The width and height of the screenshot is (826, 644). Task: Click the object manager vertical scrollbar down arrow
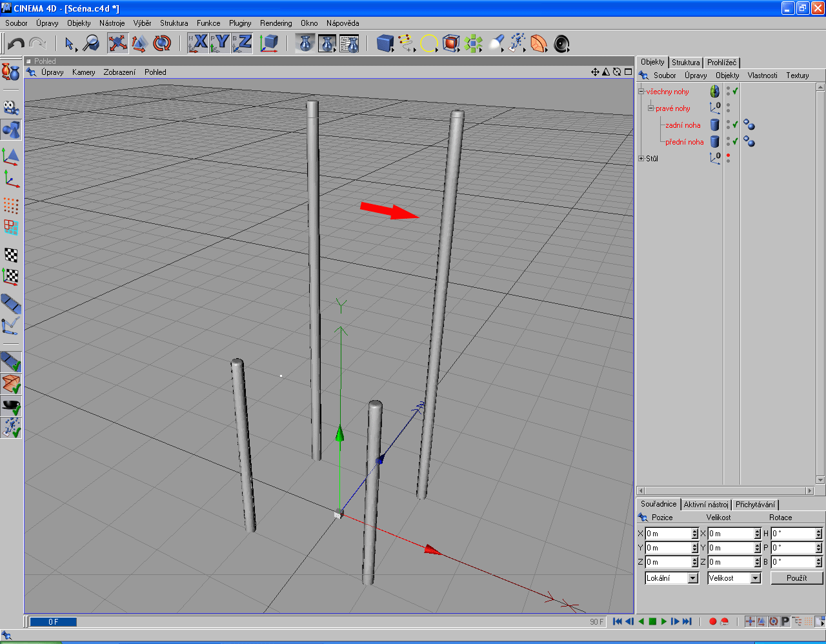pyautogui.click(x=820, y=480)
